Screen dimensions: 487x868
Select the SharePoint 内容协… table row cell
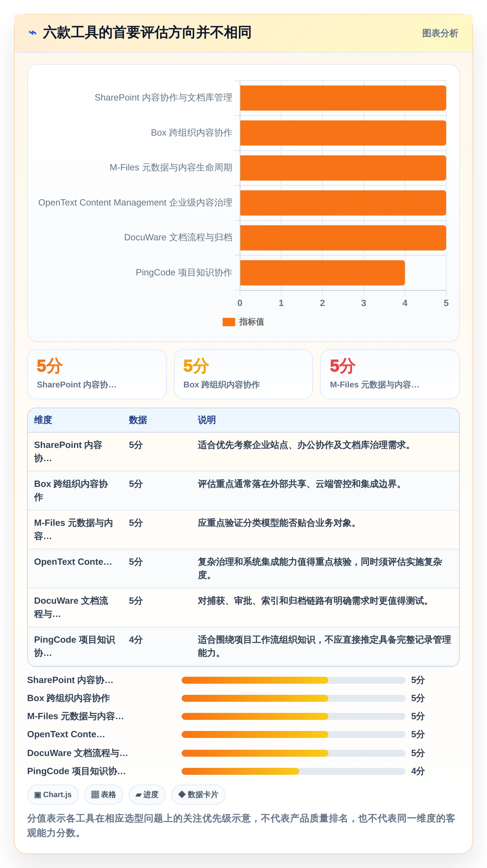(x=75, y=452)
